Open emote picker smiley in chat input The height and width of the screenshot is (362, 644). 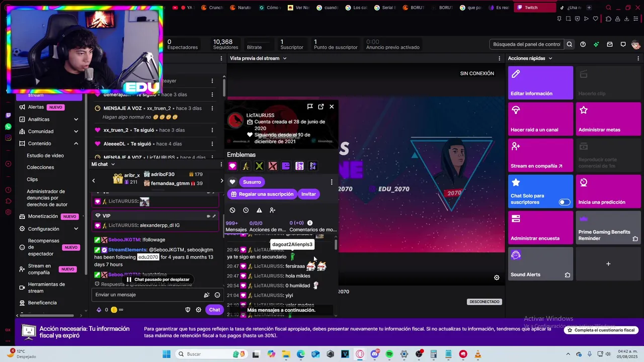coord(217,295)
